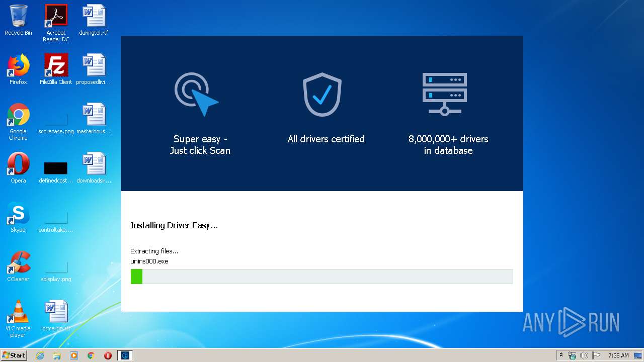Open Windows Media Player from the taskbar
644x362 pixels.
click(74, 355)
